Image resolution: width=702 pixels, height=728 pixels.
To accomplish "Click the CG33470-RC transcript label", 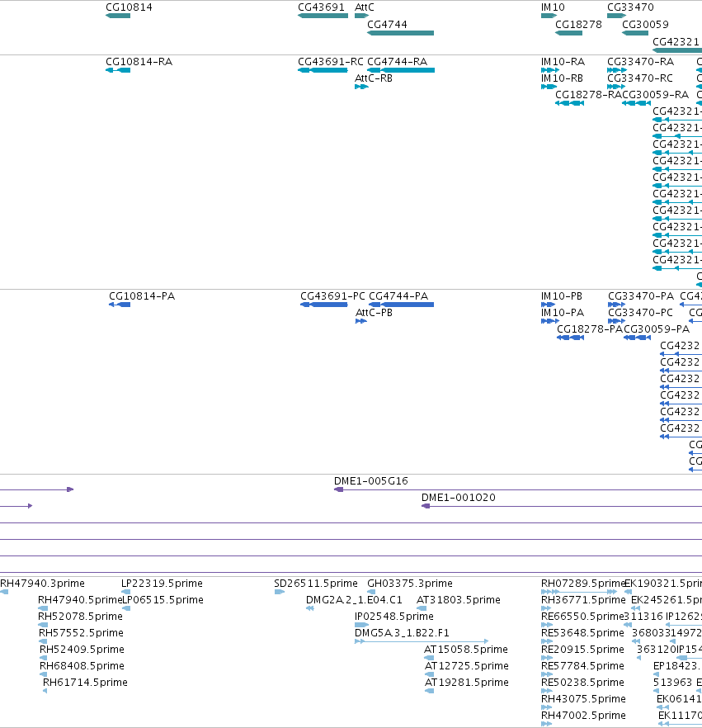I will pos(640,78).
